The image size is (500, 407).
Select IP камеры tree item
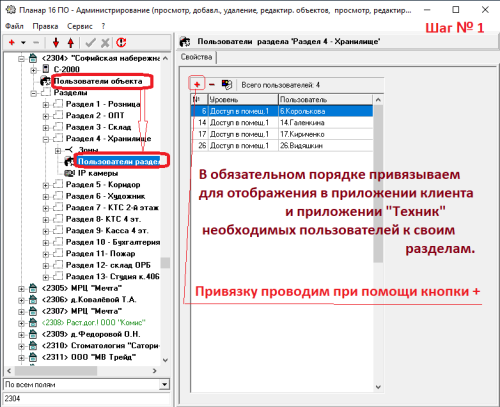pos(98,173)
